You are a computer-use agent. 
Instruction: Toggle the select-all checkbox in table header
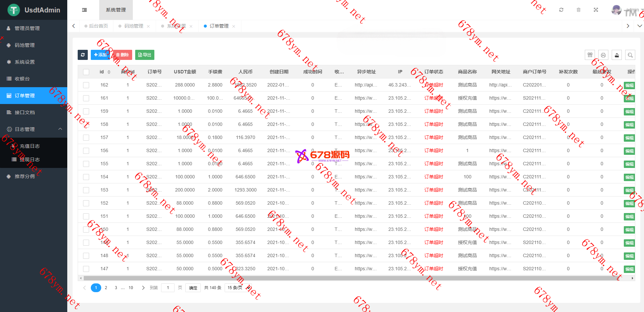tap(86, 72)
